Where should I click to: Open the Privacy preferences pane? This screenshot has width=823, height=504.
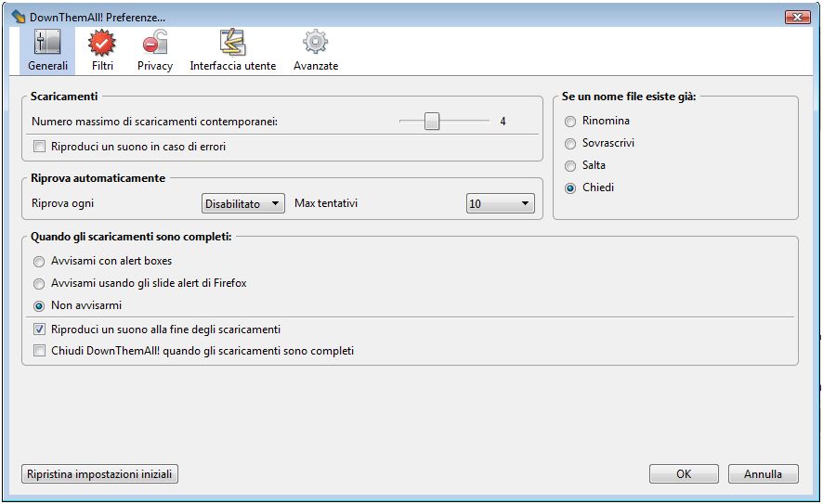click(x=154, y=50)
